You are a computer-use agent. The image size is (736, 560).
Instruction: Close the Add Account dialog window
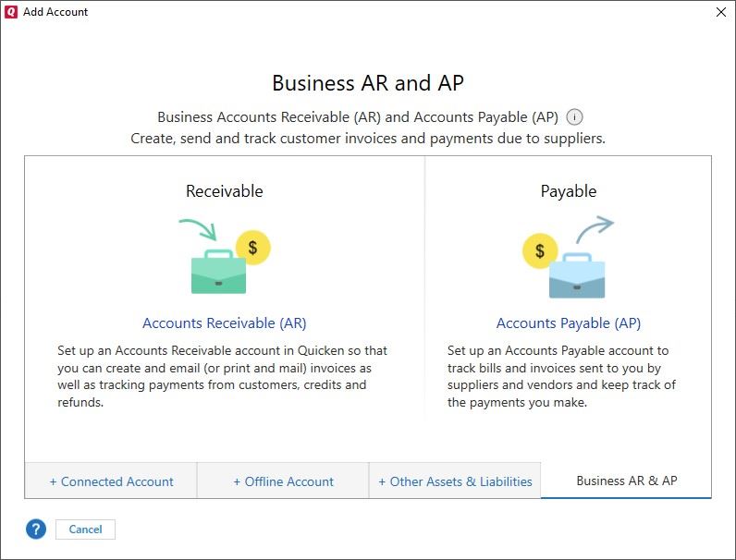[x=721, y=12]
